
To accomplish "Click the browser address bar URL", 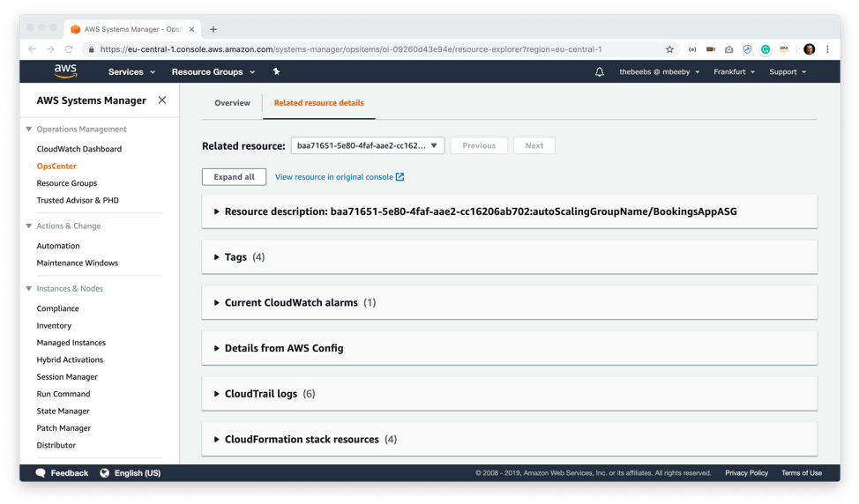I will point(351,49).
